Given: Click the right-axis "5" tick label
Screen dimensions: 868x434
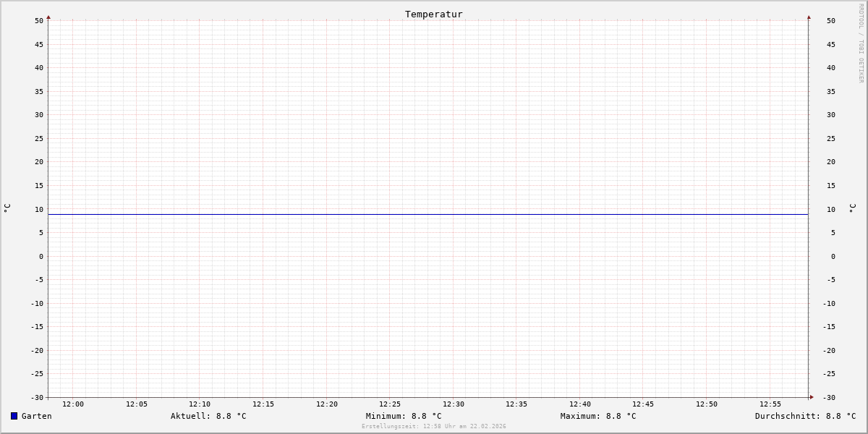Looking at the screenshot, I should tap(833, 233).
